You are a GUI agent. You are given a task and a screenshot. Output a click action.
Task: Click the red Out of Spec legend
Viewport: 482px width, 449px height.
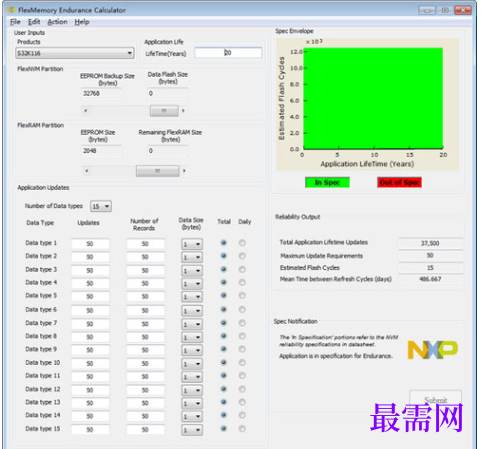tap(400, 182)
